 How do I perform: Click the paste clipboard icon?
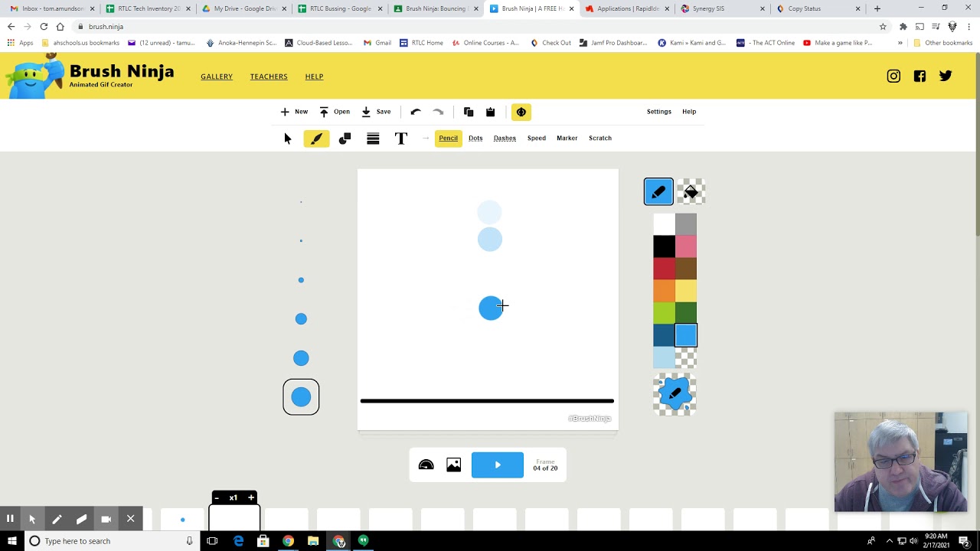tap(490, 112)
